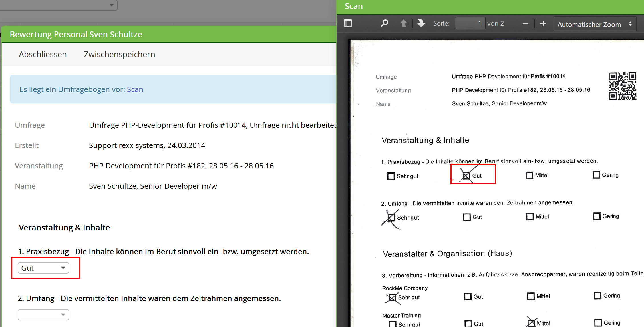Click the 'Scan' panel title
Image resolution: width=644 pixels, height=327 pixels.
354,6
